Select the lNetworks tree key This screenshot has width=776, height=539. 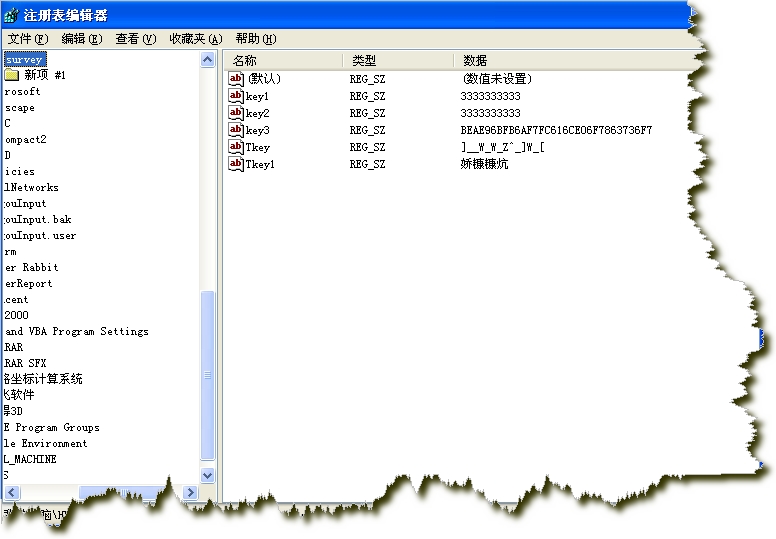pyautogui.click(x=31, y=188)
